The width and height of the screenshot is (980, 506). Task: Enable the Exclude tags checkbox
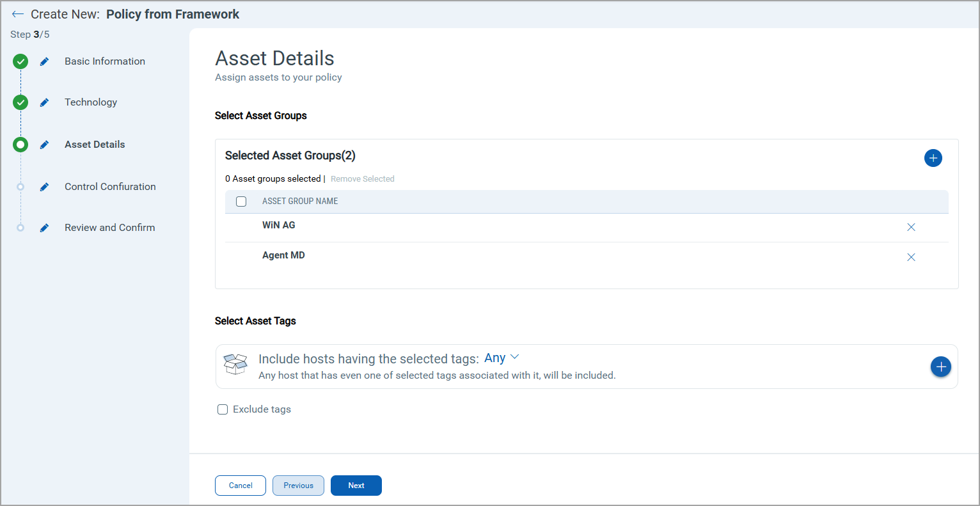pos(223,409)
